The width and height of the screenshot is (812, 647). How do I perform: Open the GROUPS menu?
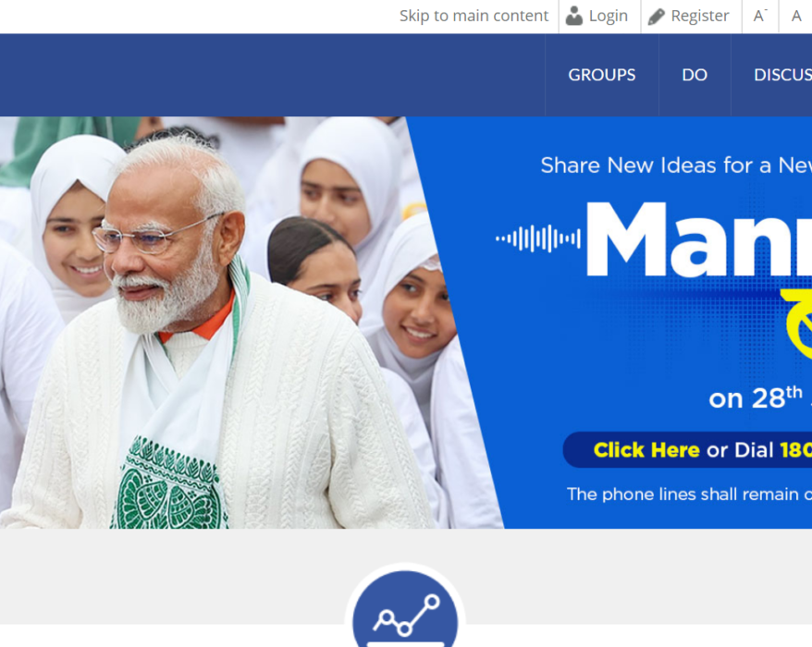pos(602,75)
